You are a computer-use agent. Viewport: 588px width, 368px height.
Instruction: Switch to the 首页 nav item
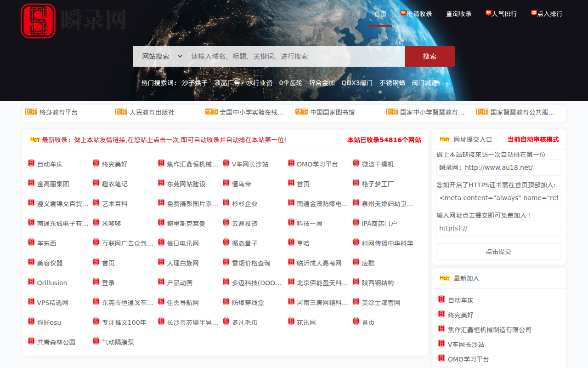380,14
